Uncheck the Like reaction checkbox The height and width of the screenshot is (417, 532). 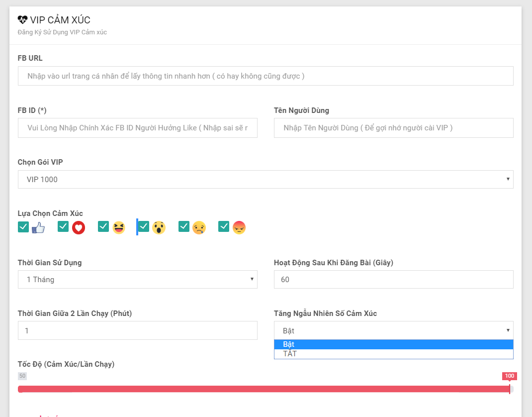(x=23, y=227)
